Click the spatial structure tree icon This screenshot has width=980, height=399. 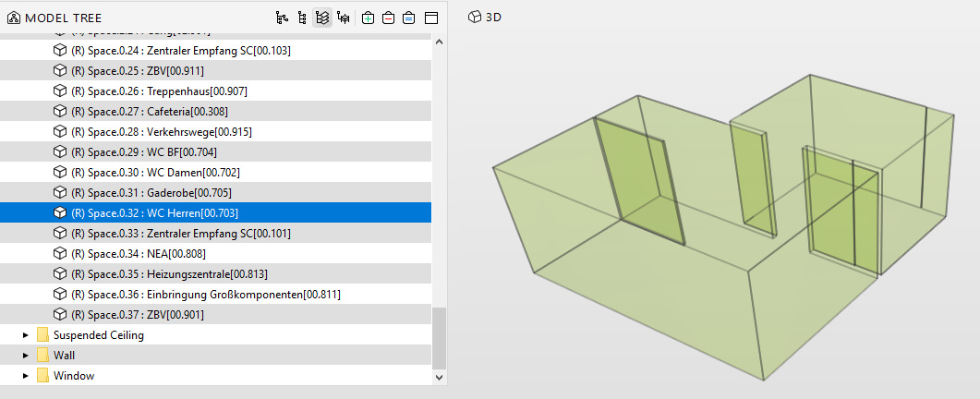coord(344,18)
